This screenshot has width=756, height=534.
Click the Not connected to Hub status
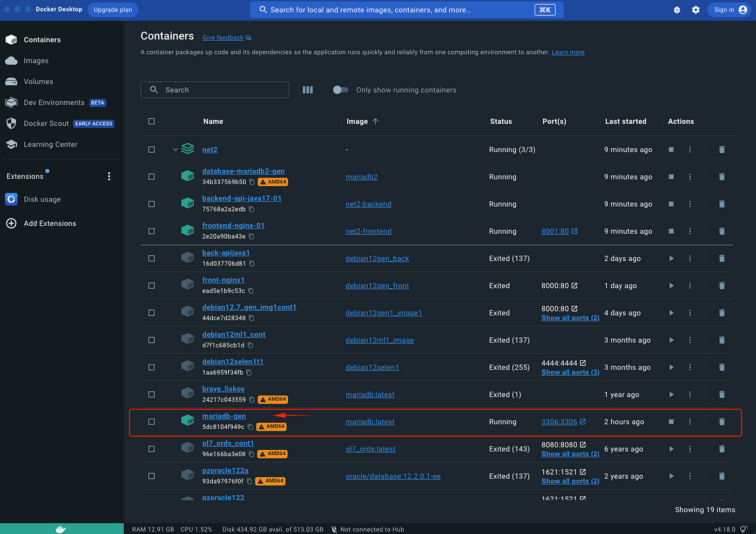(x=367, y=530)
